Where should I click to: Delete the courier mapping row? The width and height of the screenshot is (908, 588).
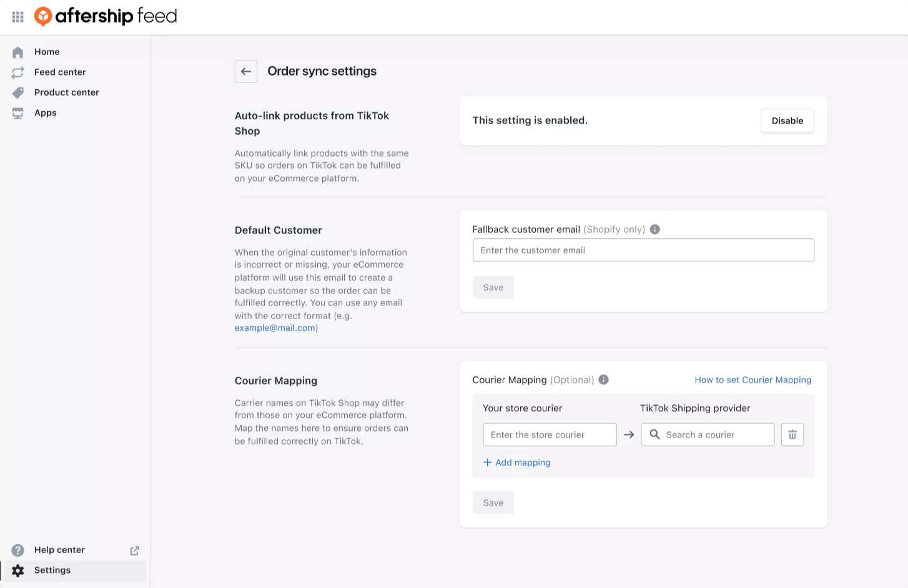pyautogui.click(x=792, y=434)
